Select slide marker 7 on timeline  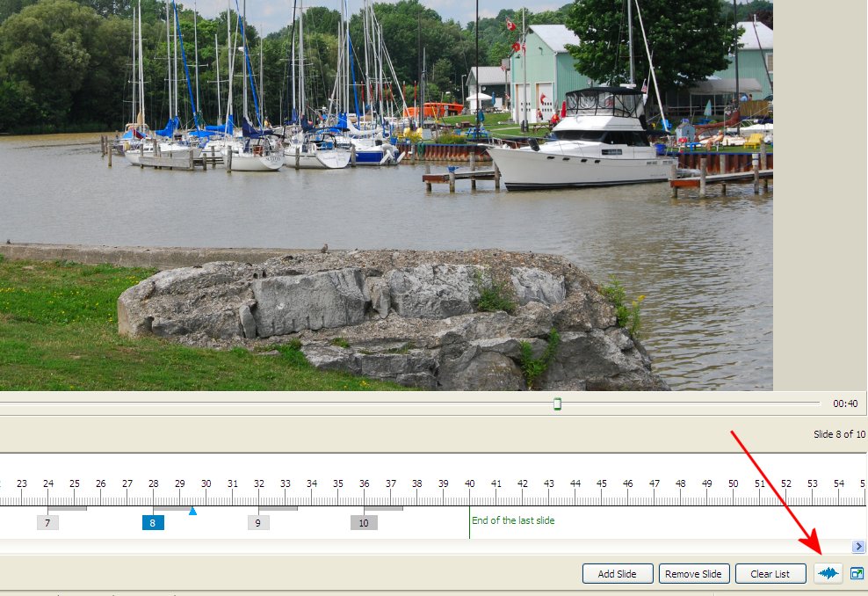coord(47,523)
